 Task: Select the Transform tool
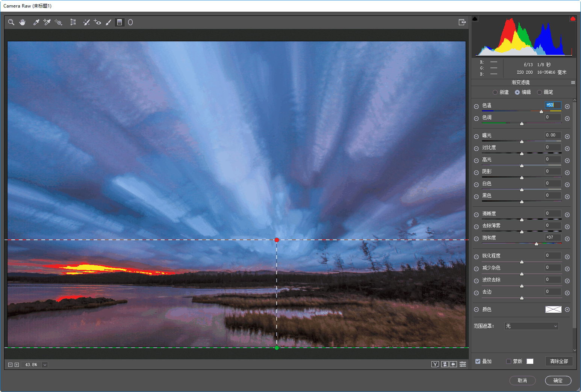click(x=73, y=23)
